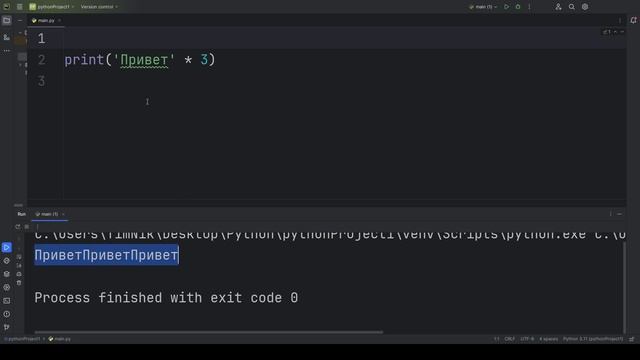Open the Python Packages tool window icon
This screenshot has height=360, width=640.
7,260
